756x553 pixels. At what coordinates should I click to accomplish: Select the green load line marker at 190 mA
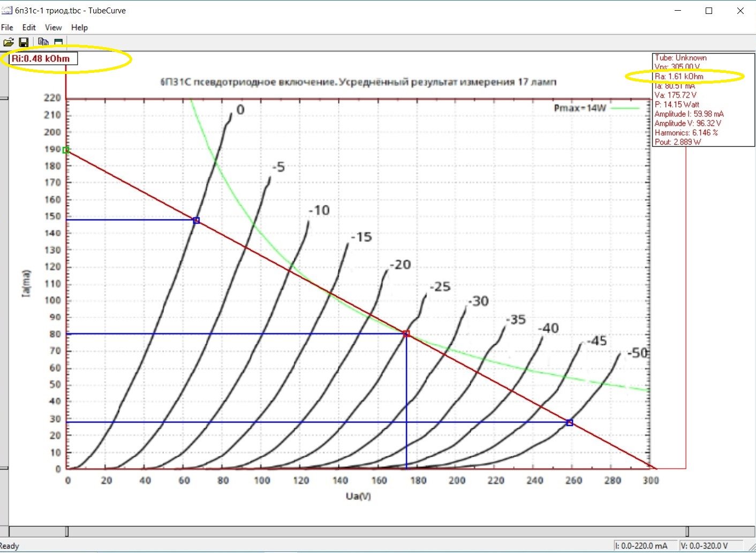pos(66,150)
